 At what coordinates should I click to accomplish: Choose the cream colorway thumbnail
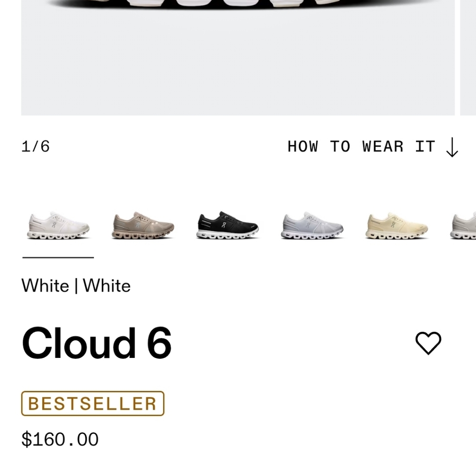397,225
